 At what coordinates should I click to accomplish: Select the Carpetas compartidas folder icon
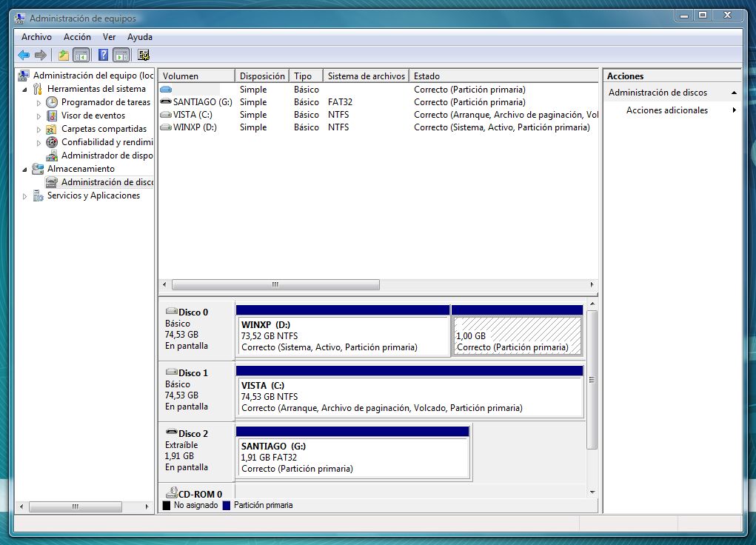point(51,130)
